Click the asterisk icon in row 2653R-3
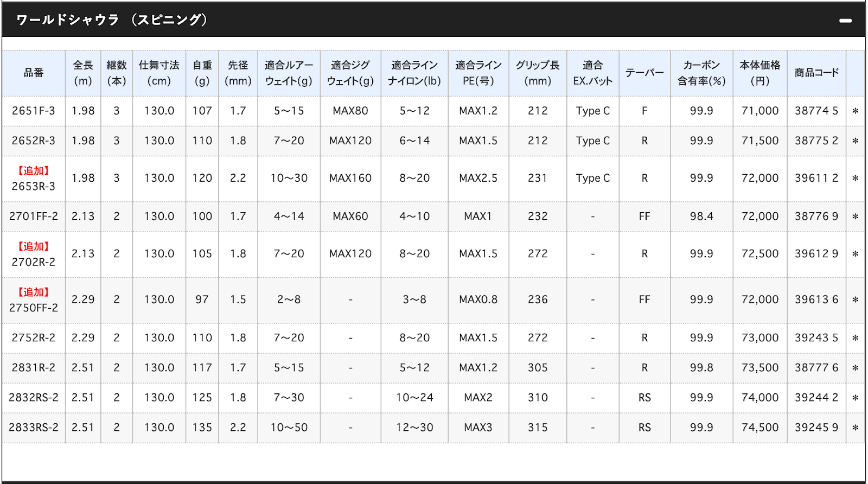 tap(856, 179)
